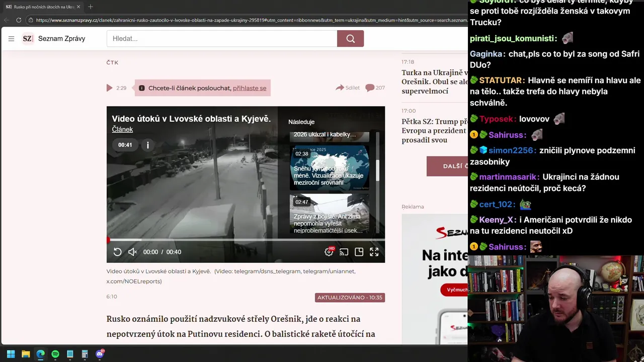Open the video info icon
Image resolution: width=644 pixels, height=362 pixels.
pyautogui.click(x=147, y=145)
